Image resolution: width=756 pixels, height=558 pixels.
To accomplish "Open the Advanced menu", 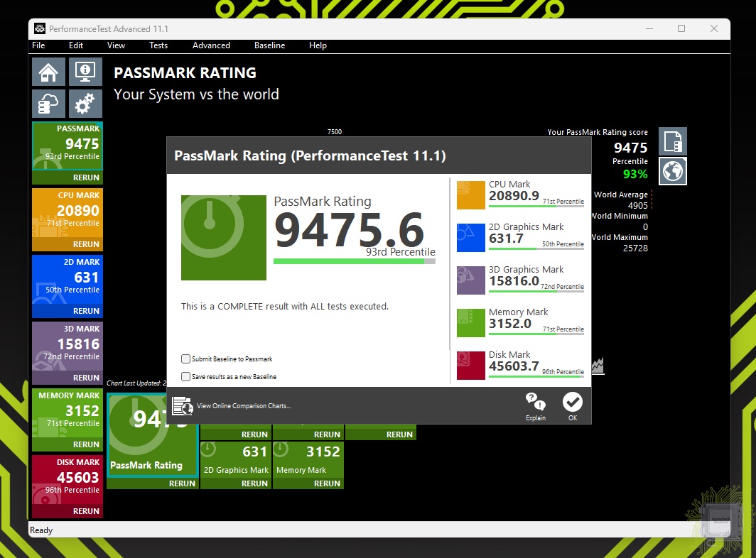I will (211, 45).
